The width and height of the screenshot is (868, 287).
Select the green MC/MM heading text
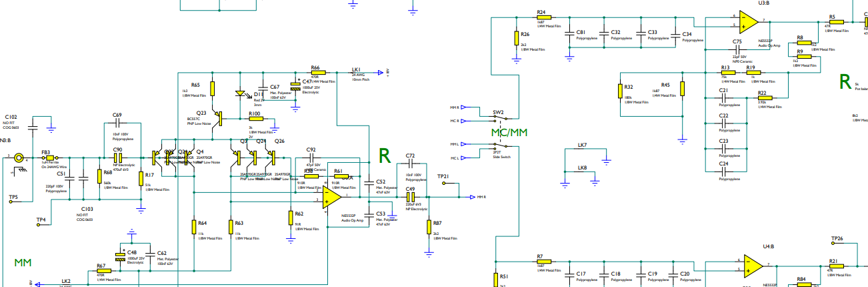click(509, 133)
